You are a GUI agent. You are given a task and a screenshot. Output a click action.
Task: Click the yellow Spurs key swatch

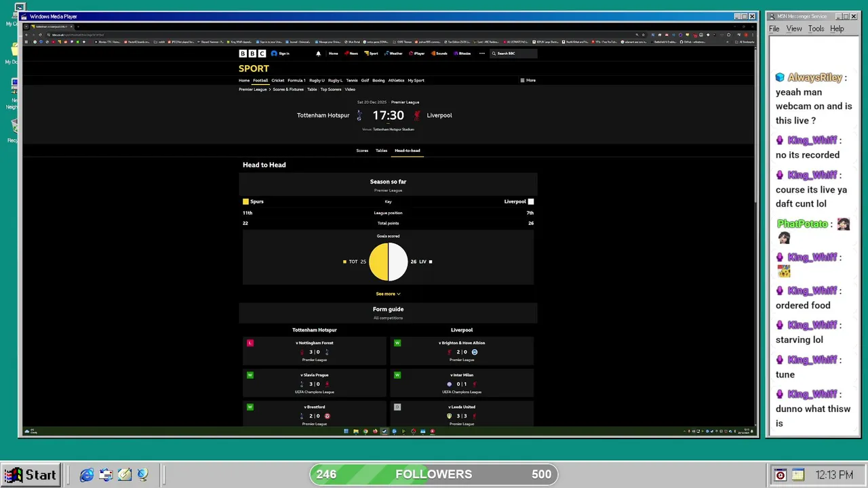pyautogui.click(x=245, y=201)
